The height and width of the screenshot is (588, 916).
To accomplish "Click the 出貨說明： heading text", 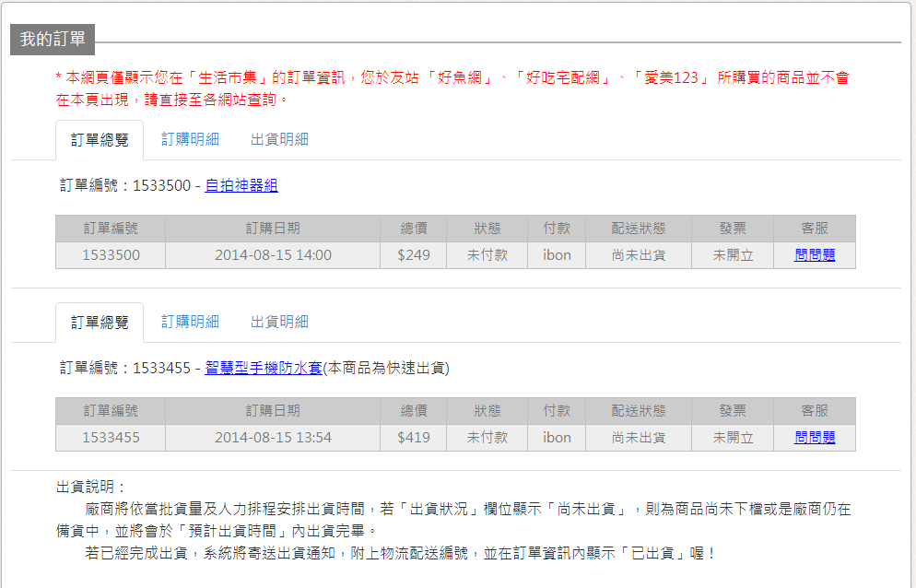I will click(91, 487).
